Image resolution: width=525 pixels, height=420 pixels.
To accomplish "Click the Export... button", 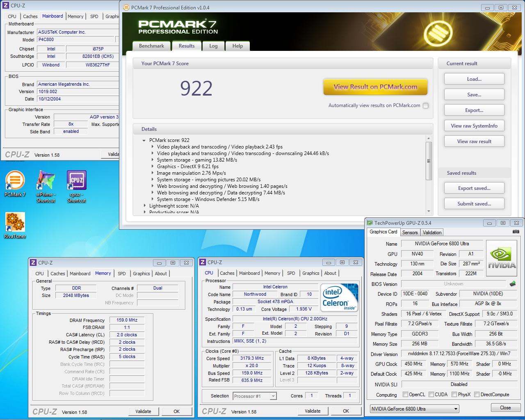I will point(474,110).
